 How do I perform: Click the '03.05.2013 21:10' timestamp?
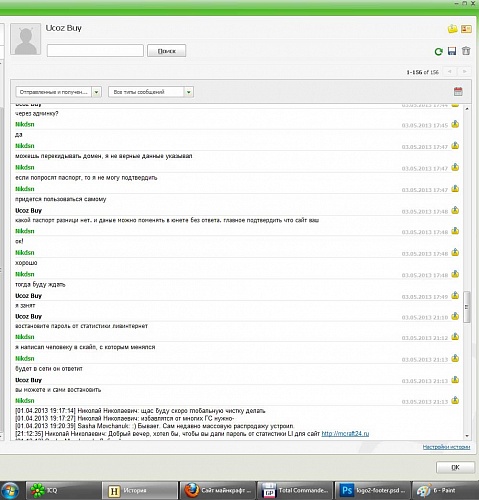425,318
